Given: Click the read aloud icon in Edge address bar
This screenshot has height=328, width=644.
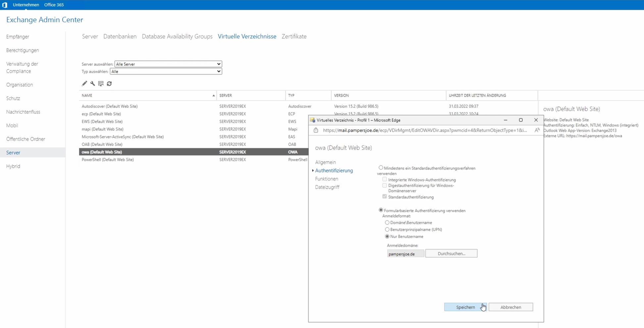Looking at the screenshot, I should [x=537, y=130].
